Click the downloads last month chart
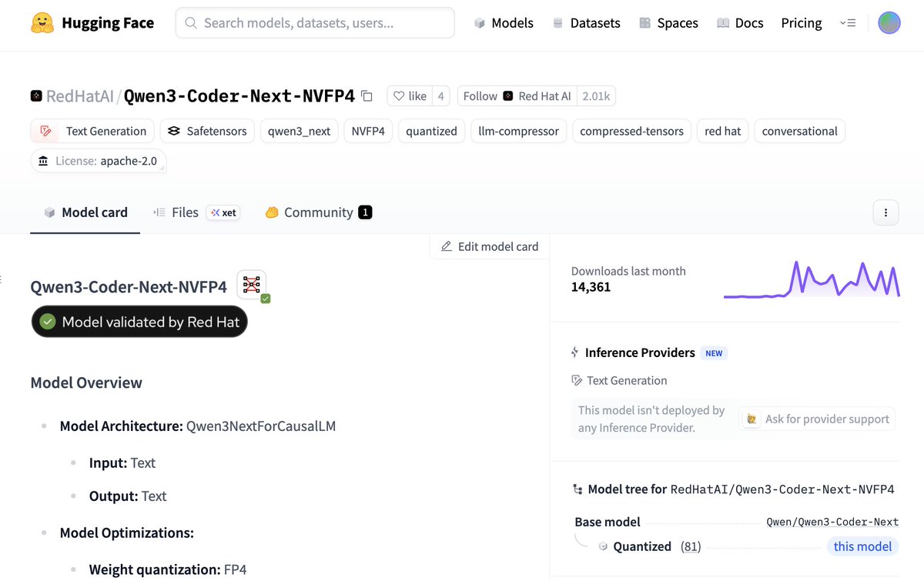Viewport: 924px width, 581px height. [812, 279]
